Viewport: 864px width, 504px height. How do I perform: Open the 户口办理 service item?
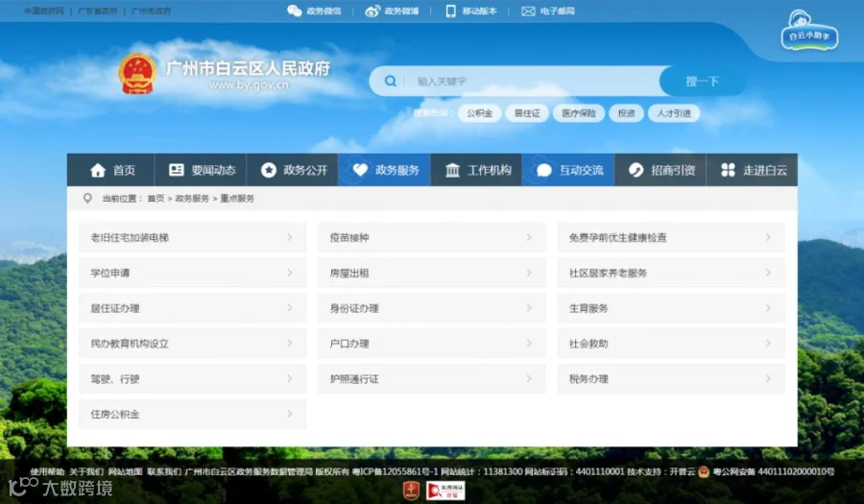[431, 343]
